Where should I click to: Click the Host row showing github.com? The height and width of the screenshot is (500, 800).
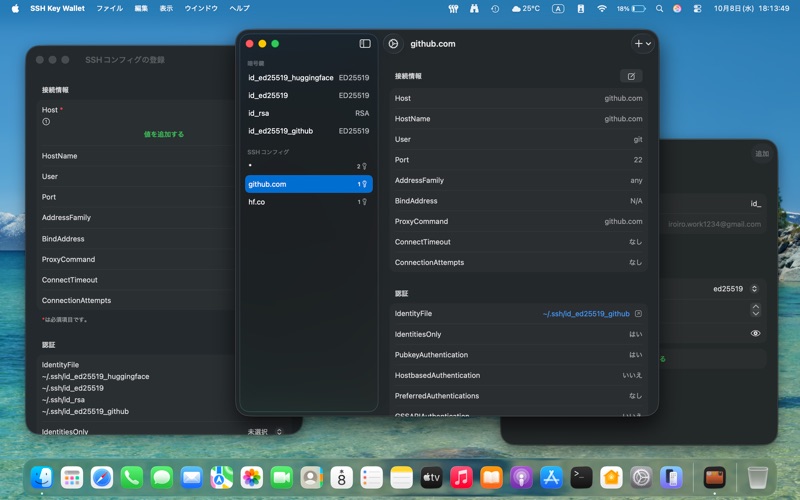pyautogui.click(x=518, y=98)
